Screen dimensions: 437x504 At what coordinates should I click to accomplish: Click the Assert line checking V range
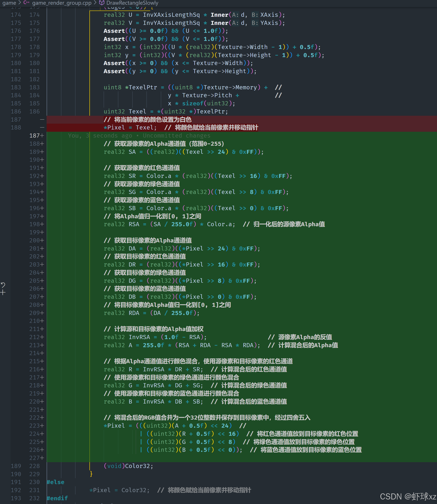point(166,39)
